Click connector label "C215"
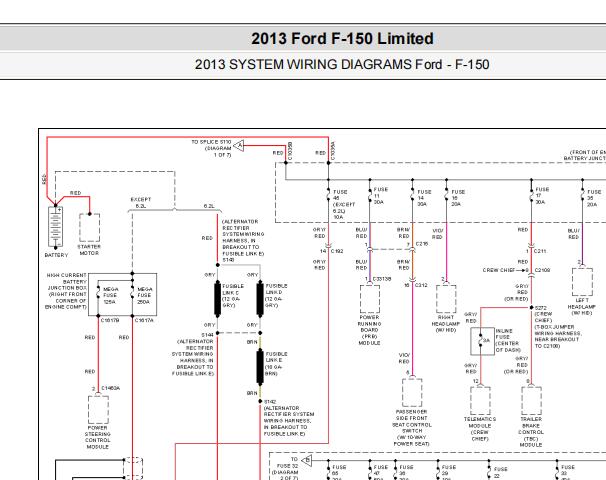The image size is (606, 480). [422, 244]
